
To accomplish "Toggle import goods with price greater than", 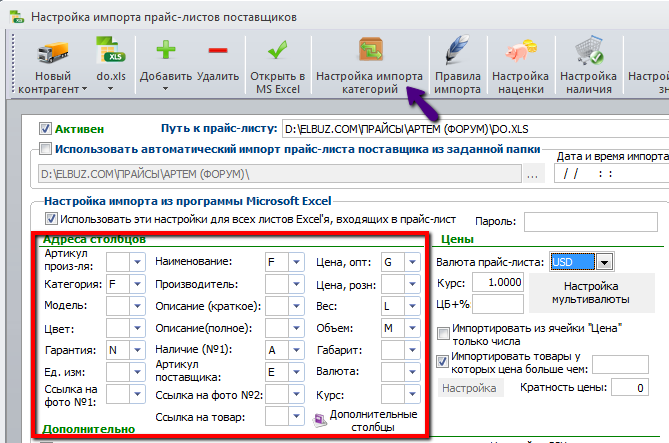I will [442, 362].
